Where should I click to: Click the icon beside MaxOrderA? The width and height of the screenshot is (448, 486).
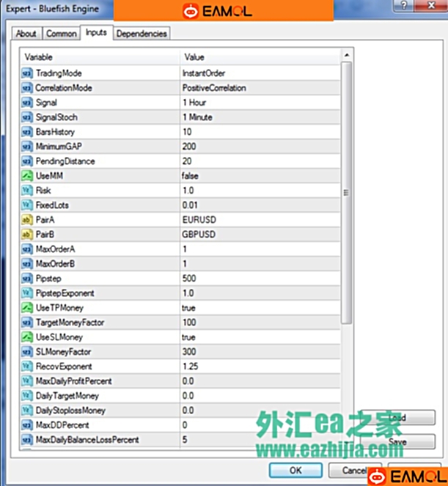27,249
